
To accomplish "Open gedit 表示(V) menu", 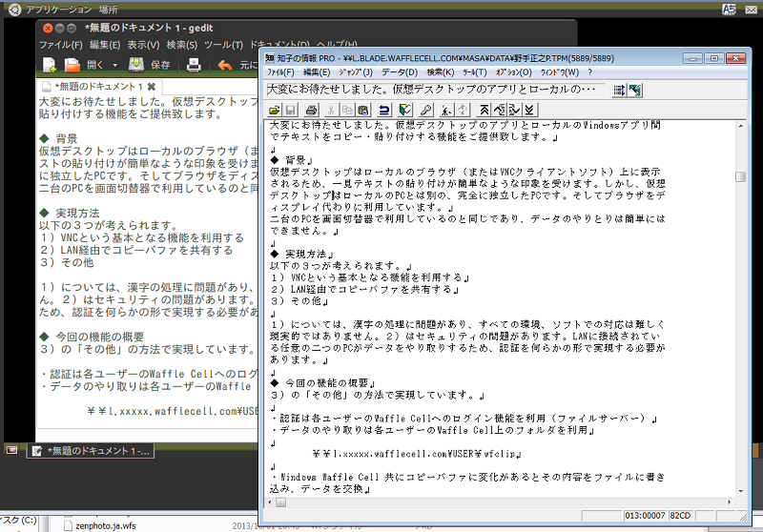I will (143, 45).
